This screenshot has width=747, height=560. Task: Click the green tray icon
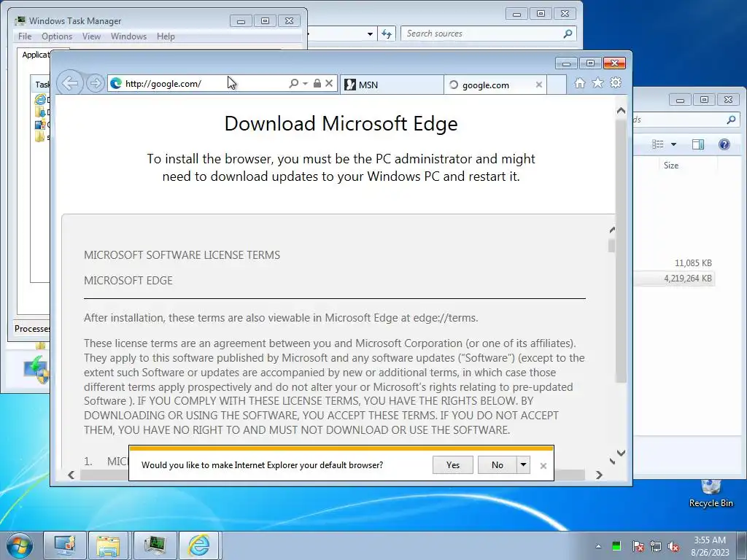pyautogui.click(x=616, y=545)
